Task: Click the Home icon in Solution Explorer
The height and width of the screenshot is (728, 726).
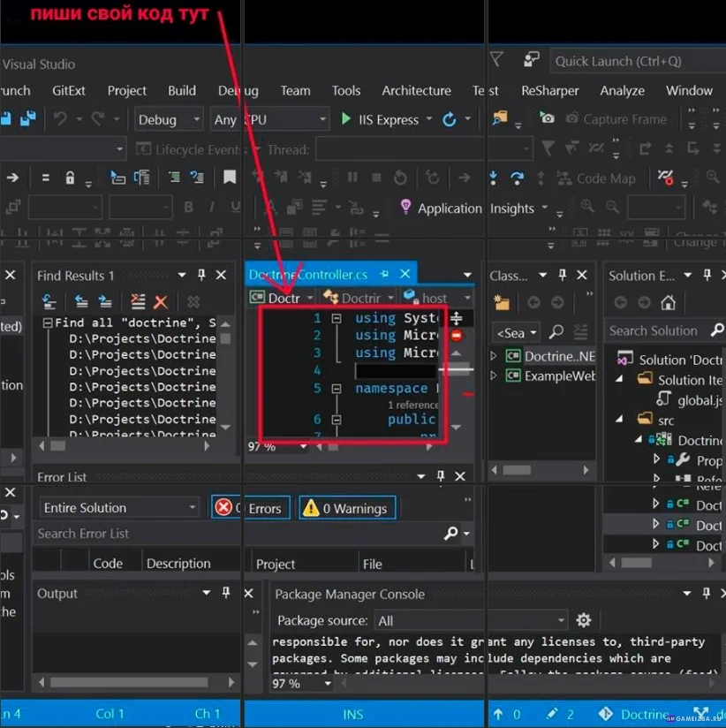Action: tap(668, 303)
